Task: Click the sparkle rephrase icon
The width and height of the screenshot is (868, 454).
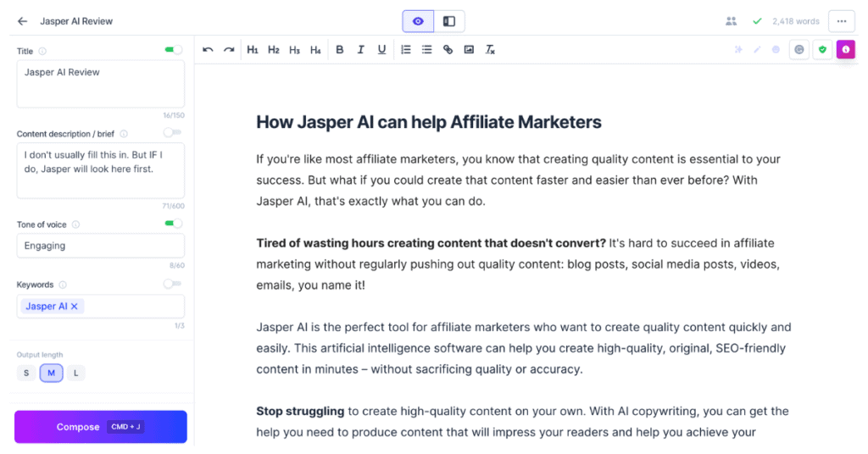Action: click(x=738, y=50)
